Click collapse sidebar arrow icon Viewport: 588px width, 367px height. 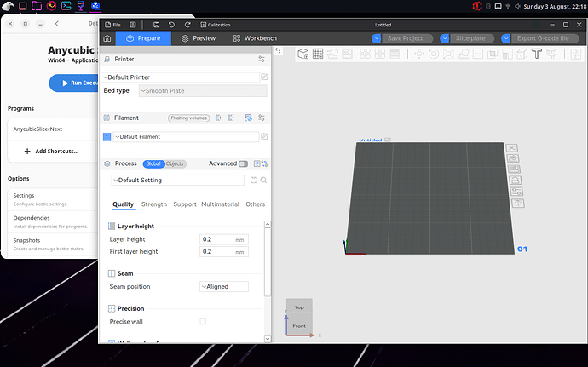pos(278,50)
